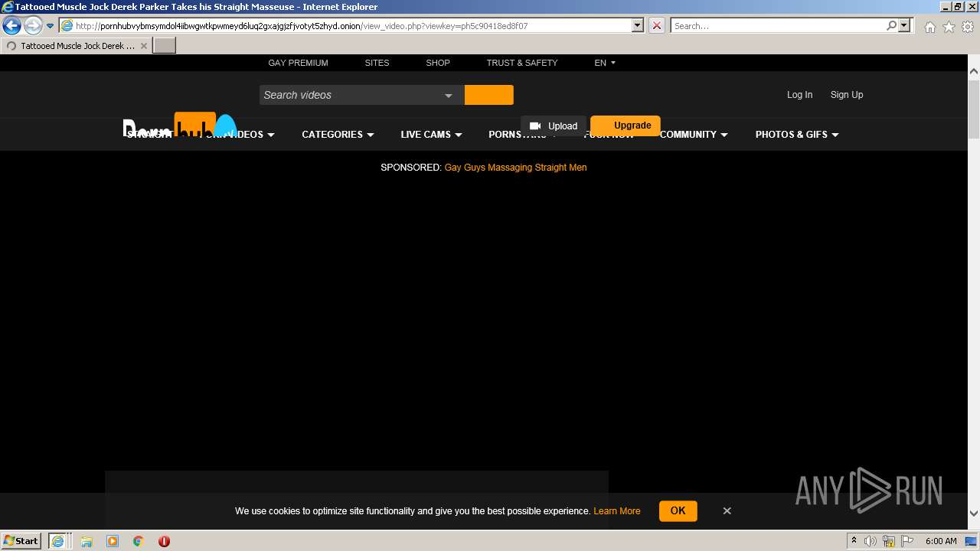The image size is (980, 551).
Task: Close the current browser tab
Action: 144,46
